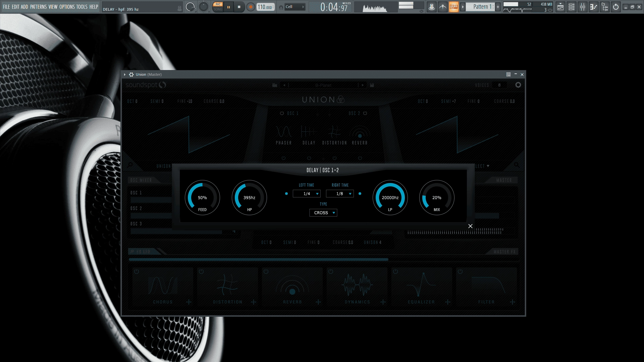Toggle power under the Phaser icon

[x=283, y=158]
